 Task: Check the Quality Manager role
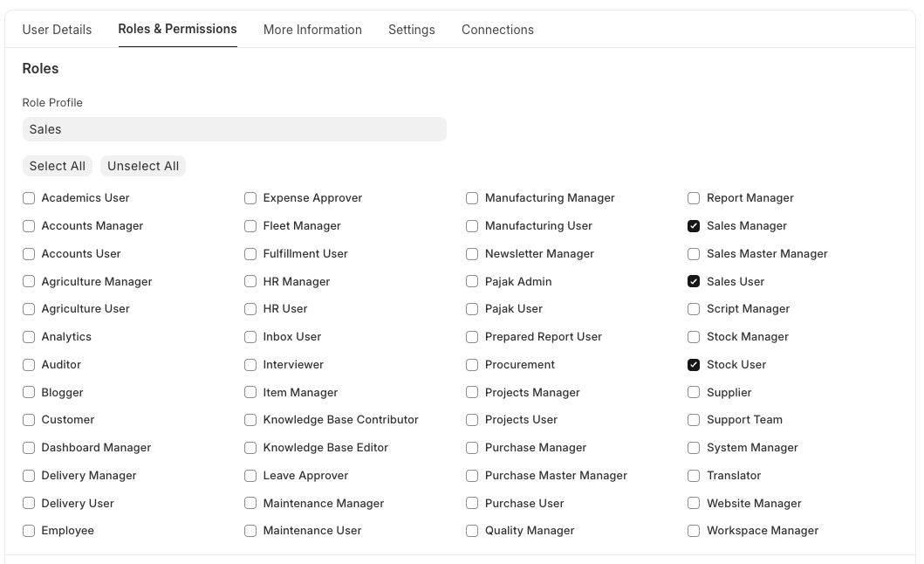471,530
